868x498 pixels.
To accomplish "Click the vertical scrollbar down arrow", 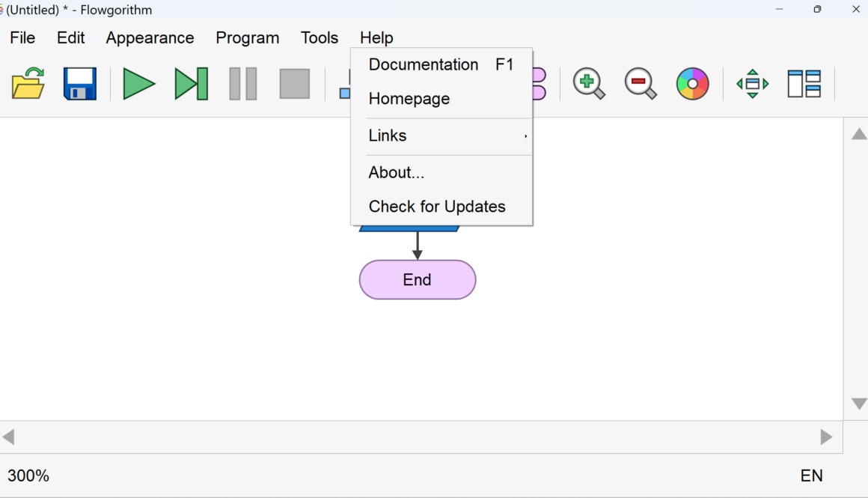I will click(859, 404).
